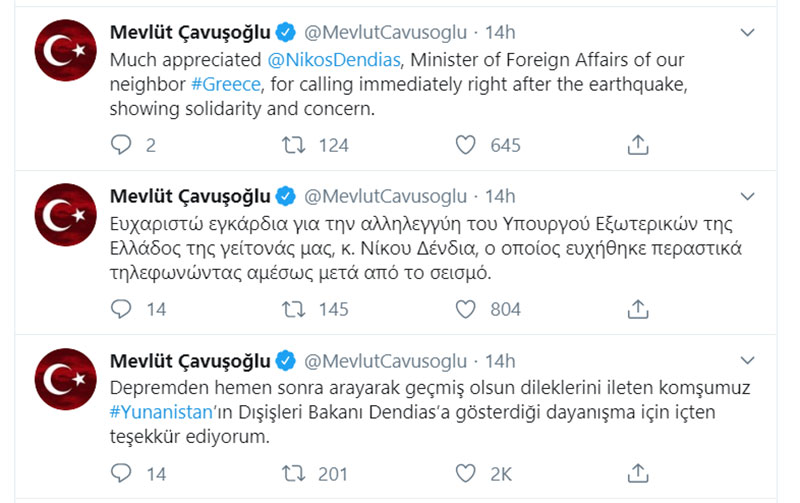Share the English tweet about the earthquake
The height and width of the screenshot is (503, 800).
click(638, 145)
